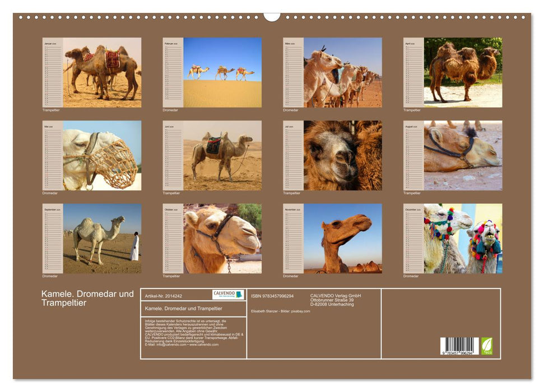Select the Februar desert caravan photo
Image resolution: width=544 pixels, height=392 pixels.
(222, 72)
